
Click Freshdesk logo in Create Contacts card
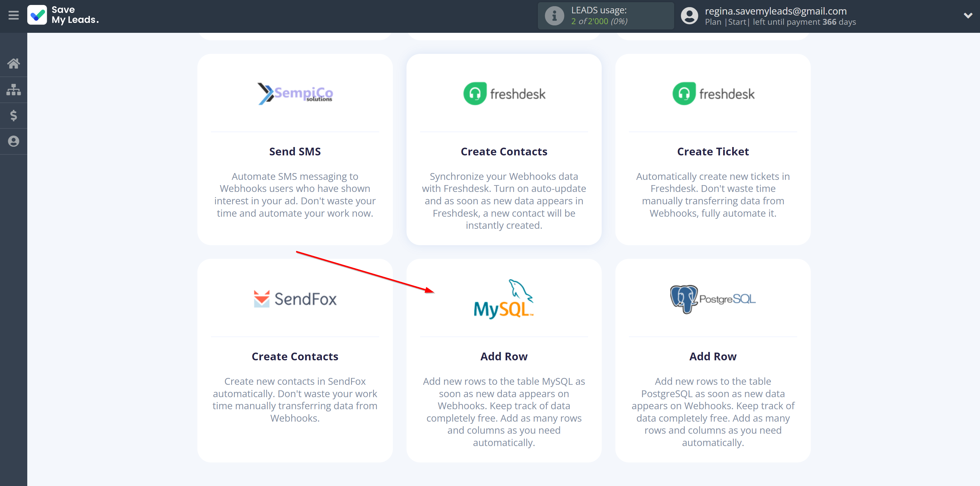504,94
